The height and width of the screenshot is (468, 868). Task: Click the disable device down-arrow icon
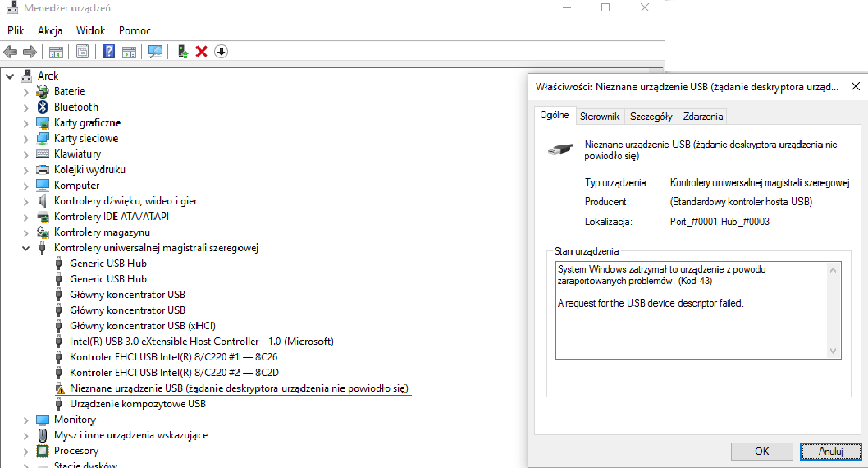pyautogui.click(x=221, y=52)
